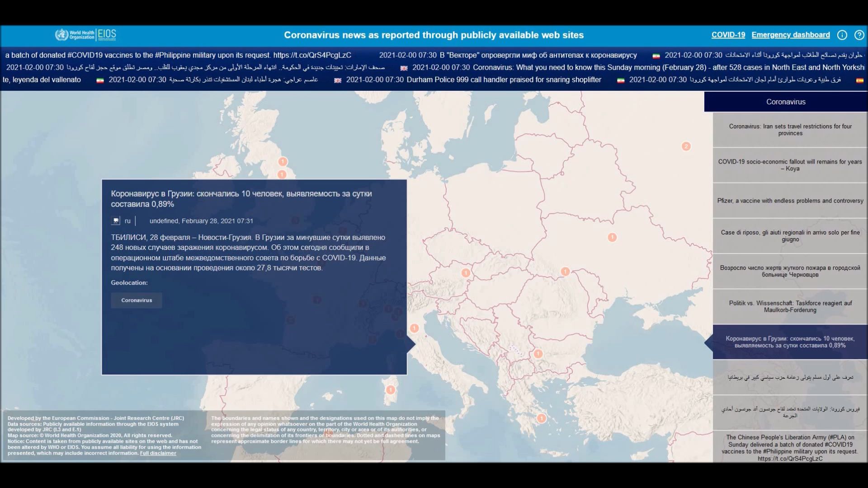The width and height of the screenshot is (868, 488).
Task: Click the source icon beside 'ru' in popup
Action: tap(116, 221)
